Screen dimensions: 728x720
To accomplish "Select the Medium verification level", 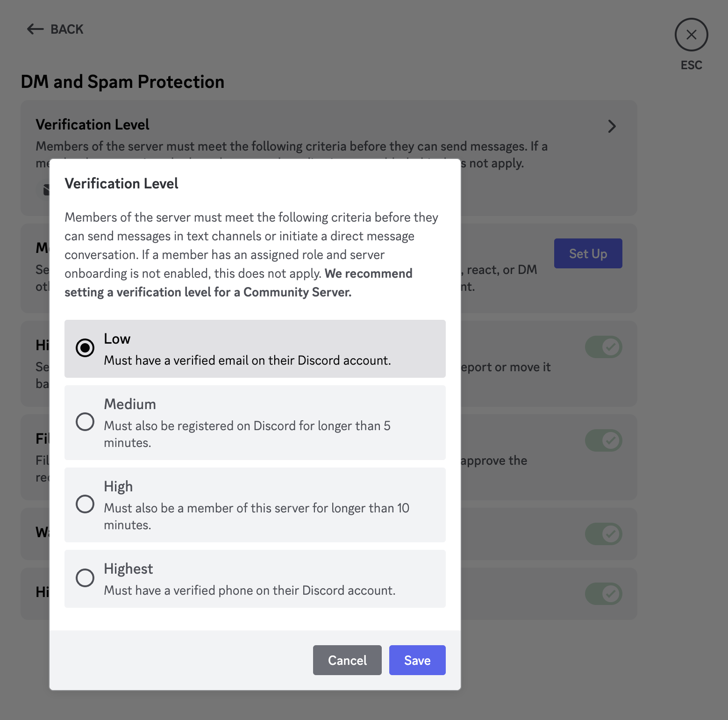I will click(x=255, y=423).
